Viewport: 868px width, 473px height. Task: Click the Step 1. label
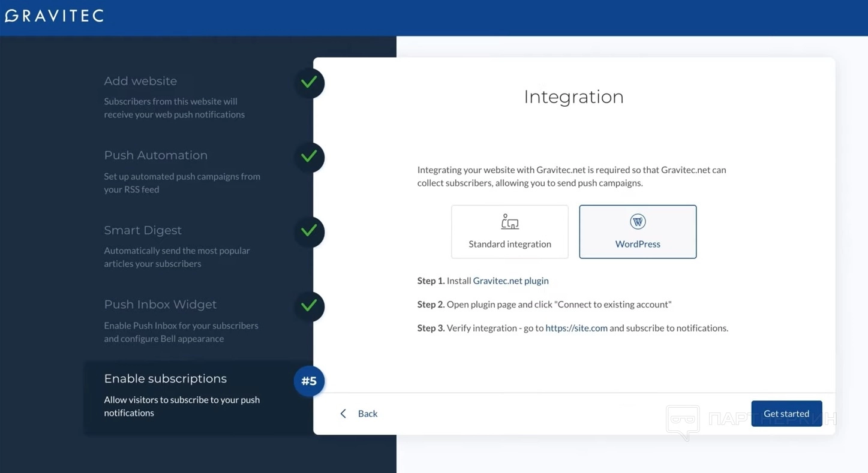[x=431, y=281]
